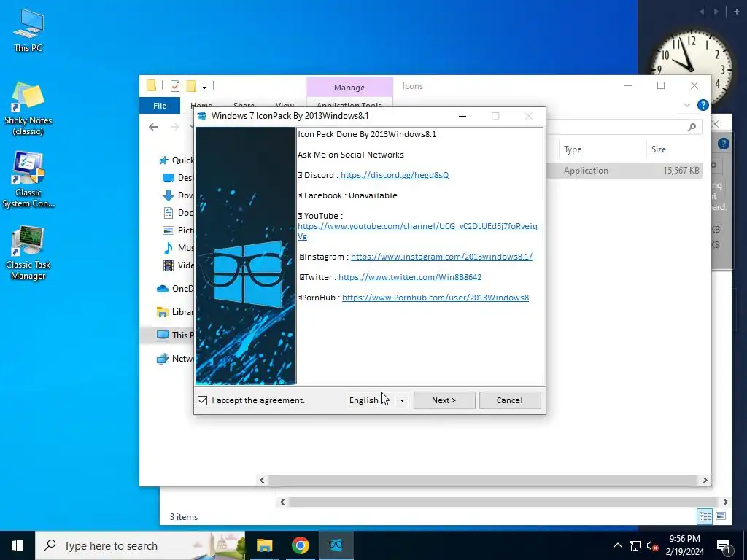Open the File tab in Explorer
Viewport: 747px width, 560px height.
tap(160, 106)
